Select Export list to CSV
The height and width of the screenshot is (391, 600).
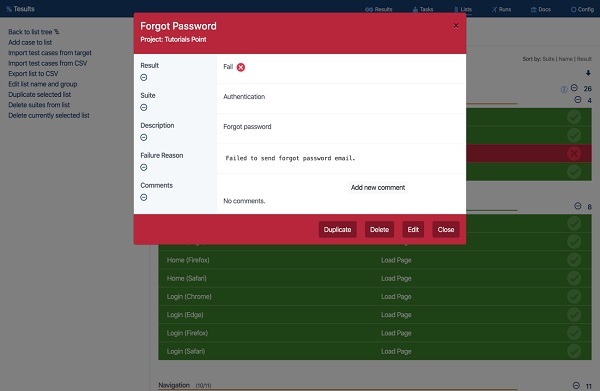pyautogui.click(x=33, y=73)
